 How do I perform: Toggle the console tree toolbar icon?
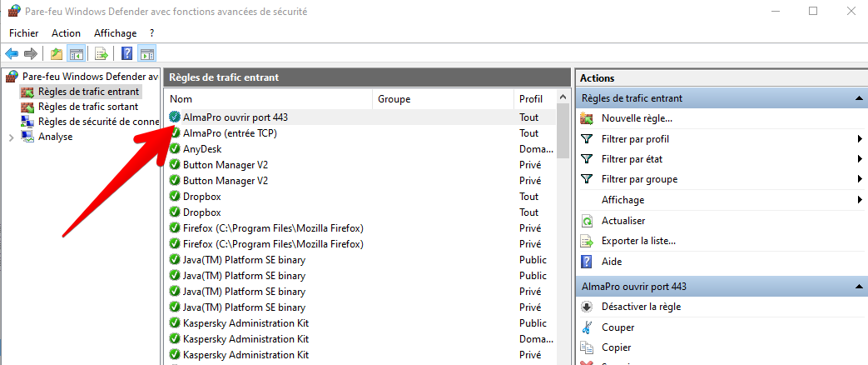[x=75, y=53]
